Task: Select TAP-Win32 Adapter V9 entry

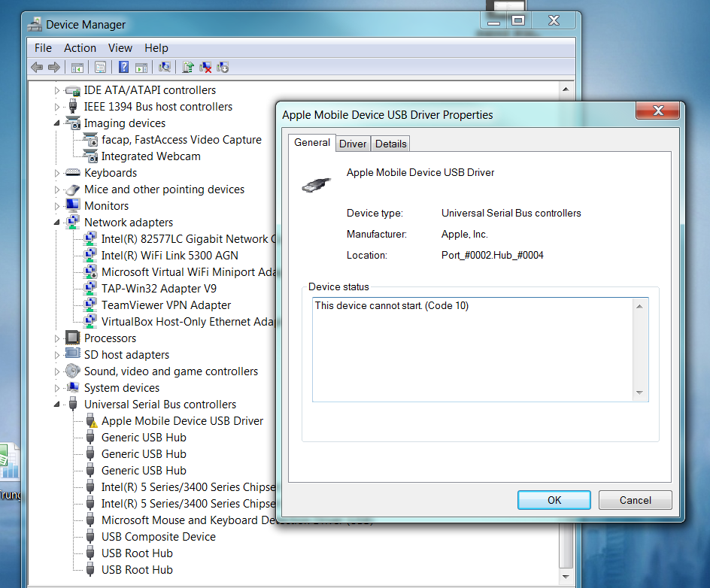Action: coord(159,288)
